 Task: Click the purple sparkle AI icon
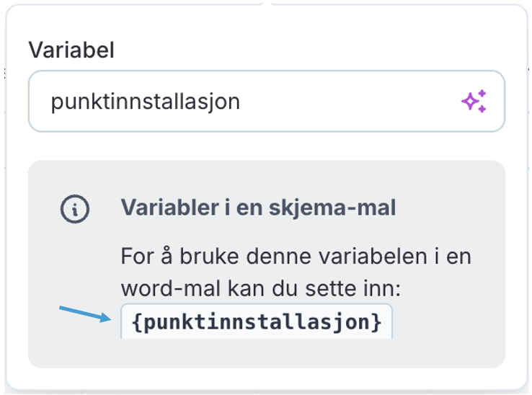tap(474, 102)
